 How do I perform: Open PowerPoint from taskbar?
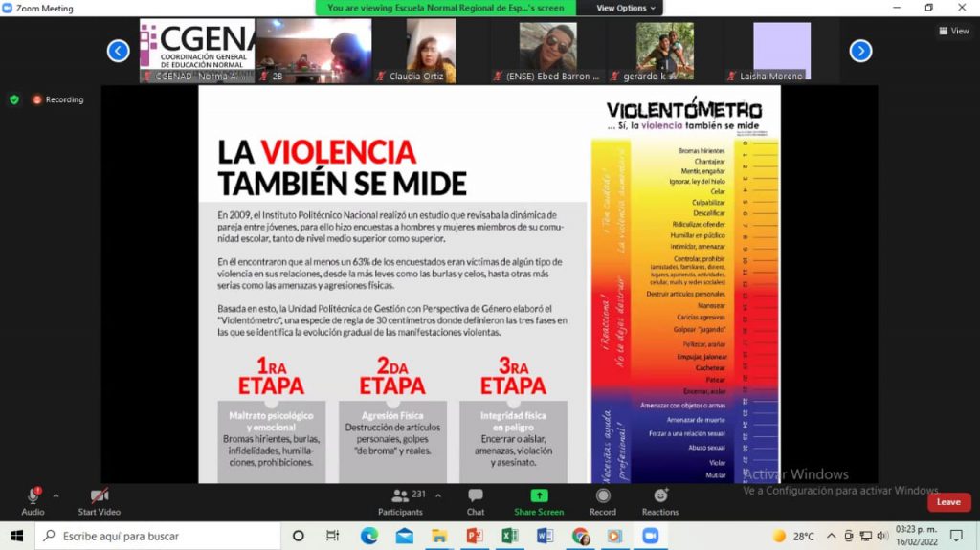pyautogui.click(x=475, y=536)
